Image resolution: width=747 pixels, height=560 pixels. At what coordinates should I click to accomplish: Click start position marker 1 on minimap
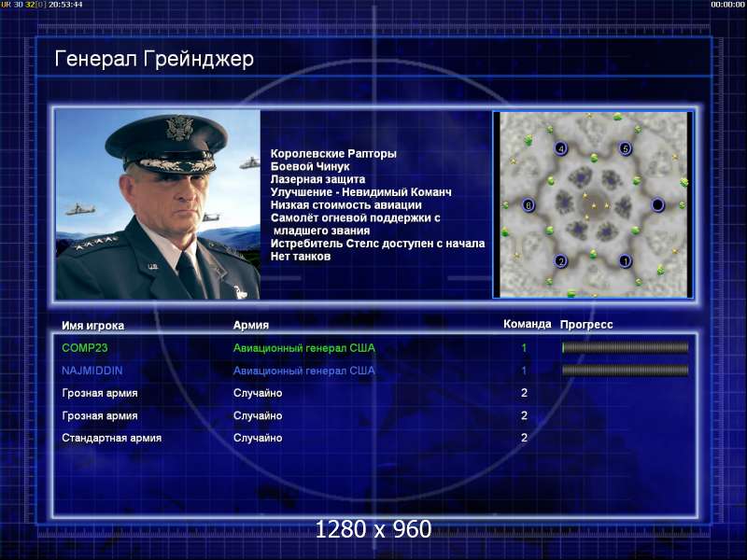pyautogui.click(x=625, y=261)
